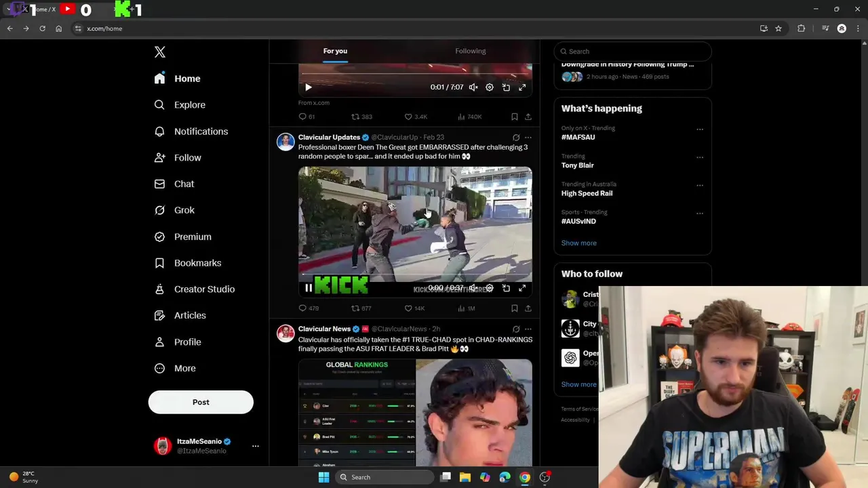Open Clavicular Updates profile avatar
The height and width of the screenshot is (488, 868).
point(285,142)
